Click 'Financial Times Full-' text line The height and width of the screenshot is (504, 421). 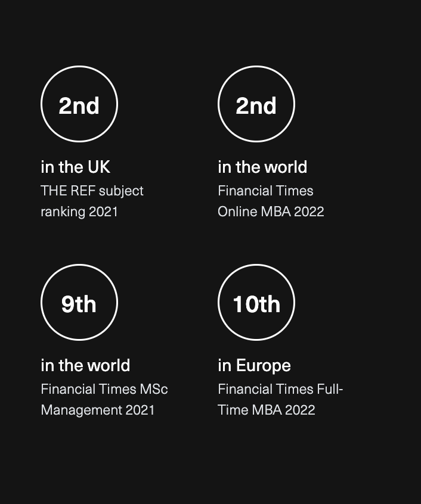280,390
